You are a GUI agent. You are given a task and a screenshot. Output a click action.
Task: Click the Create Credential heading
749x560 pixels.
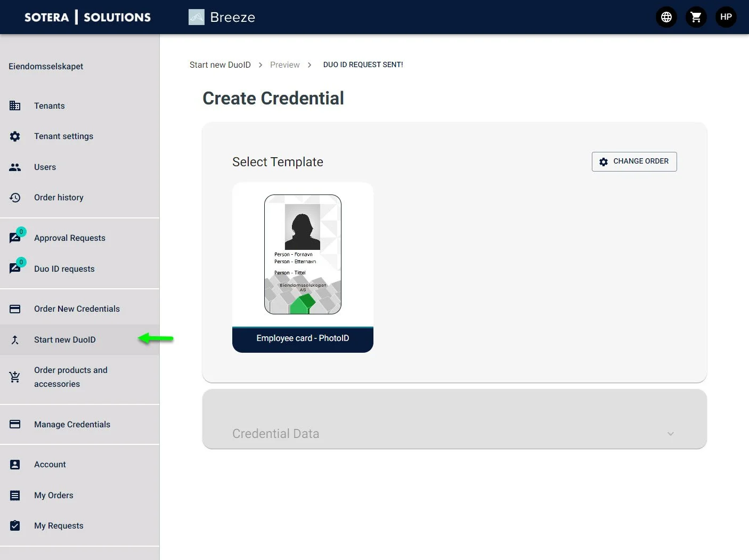273,99
